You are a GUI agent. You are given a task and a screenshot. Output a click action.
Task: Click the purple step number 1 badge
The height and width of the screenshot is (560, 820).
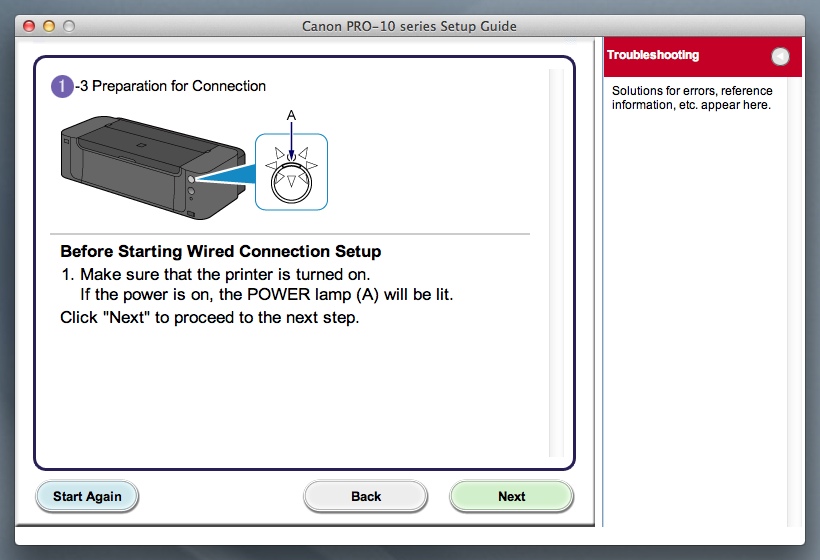[x=62, y=86]
